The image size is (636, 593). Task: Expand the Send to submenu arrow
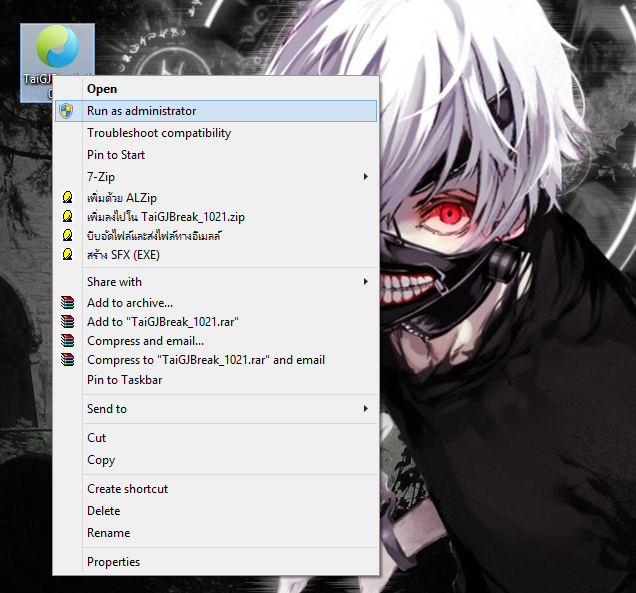[365, 408]
